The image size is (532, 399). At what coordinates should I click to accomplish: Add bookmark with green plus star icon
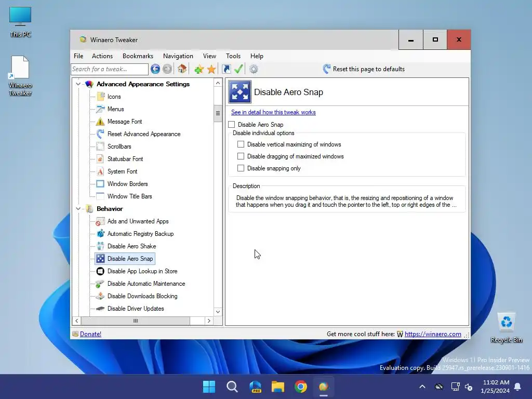point(199,69)
